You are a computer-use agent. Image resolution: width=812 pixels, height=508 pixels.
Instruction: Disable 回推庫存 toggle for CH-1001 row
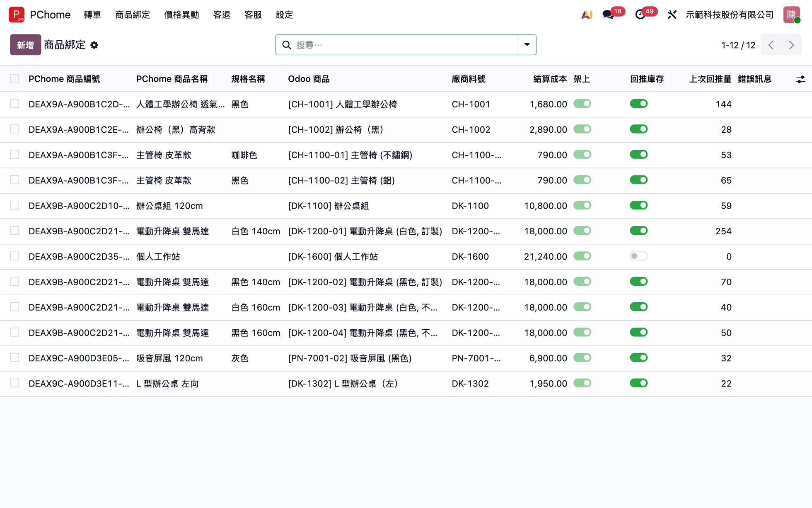click(638, 104)
